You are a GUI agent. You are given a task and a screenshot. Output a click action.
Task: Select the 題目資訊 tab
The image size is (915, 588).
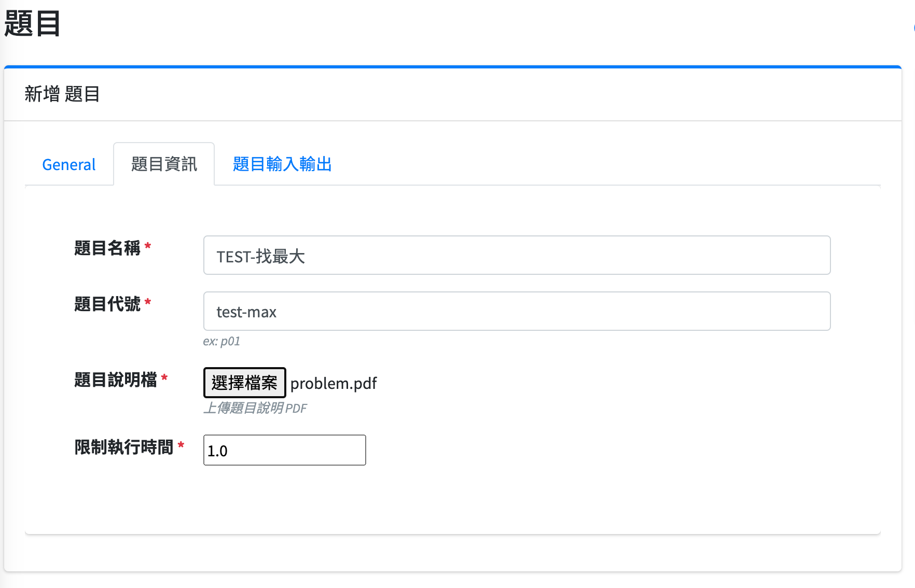coord(164,164)
